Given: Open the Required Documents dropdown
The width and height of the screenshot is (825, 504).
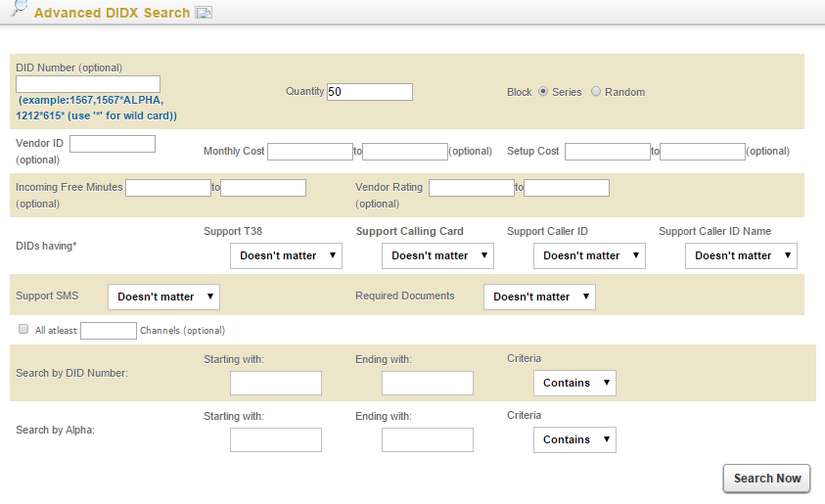Looking at the screenshot, I should coord(539,297).
